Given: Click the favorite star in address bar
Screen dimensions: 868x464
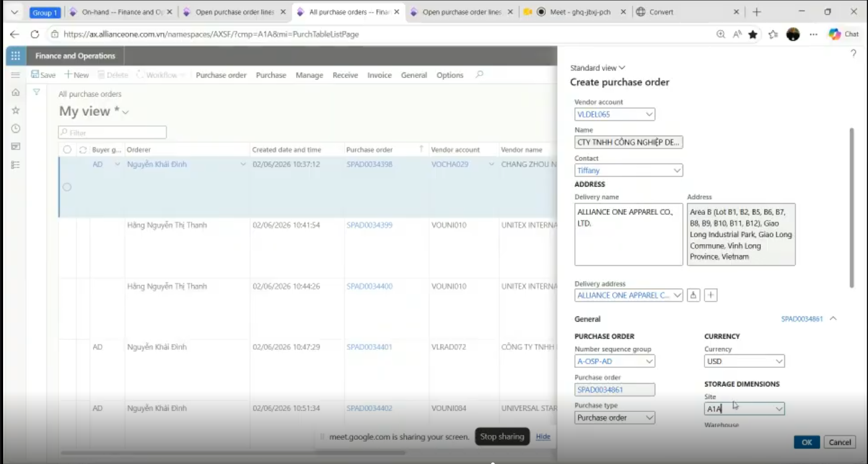Looking at the screenshot, I should 753,35.
